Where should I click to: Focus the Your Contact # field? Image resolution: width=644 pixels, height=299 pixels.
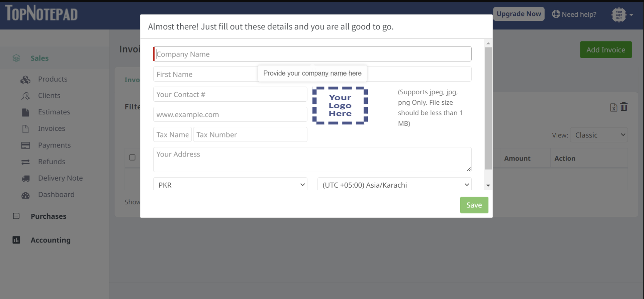[230, 94]
